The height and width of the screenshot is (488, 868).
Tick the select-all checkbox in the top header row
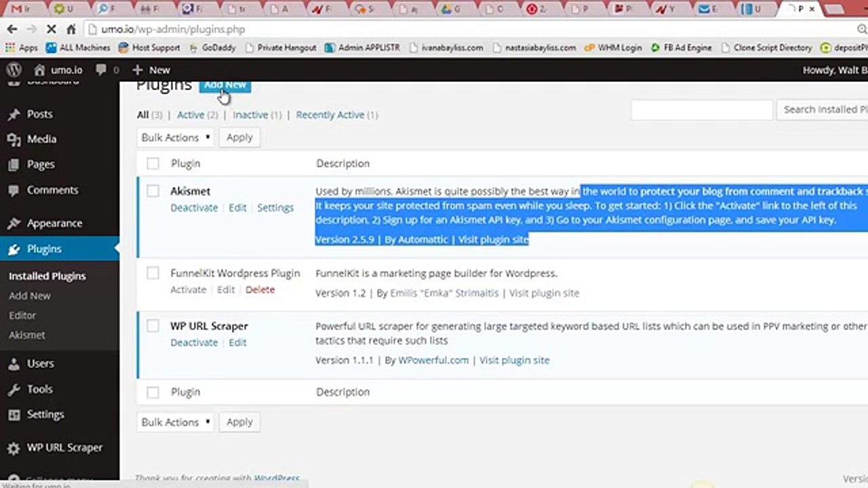pos(153,163)
